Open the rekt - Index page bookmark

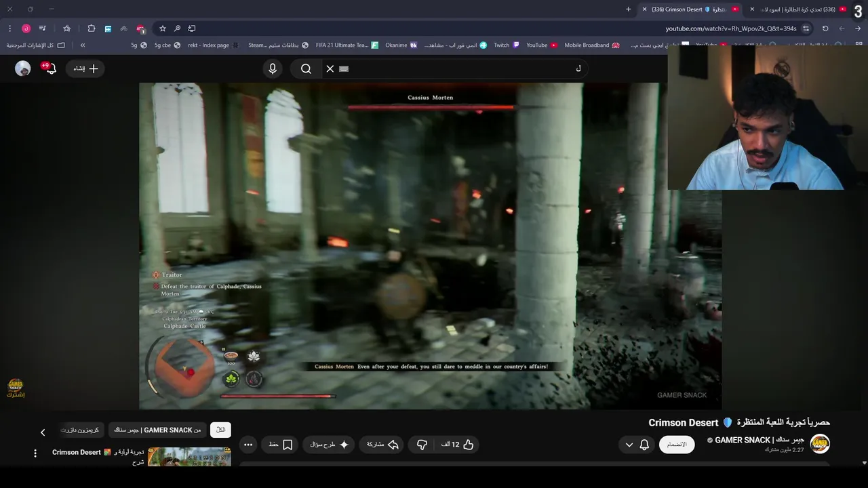coord(214,45)
